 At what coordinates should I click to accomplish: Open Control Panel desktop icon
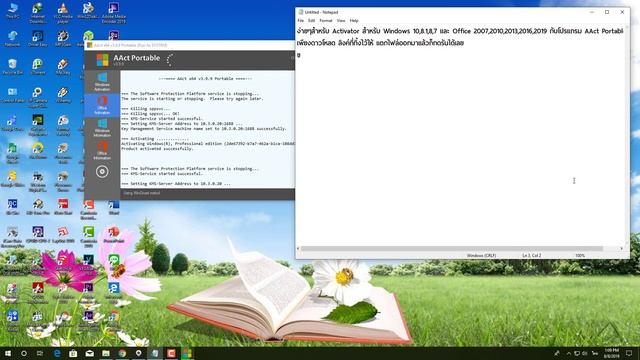coord(13,95)
